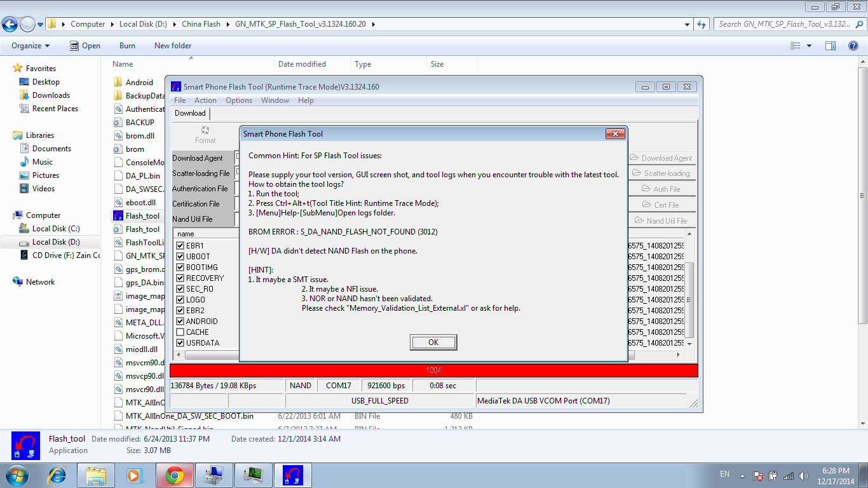Screen dimensions: 868x488
Task: Uncheck the RECOVERY partition checkbox
Action: click(x=180, y=278)
